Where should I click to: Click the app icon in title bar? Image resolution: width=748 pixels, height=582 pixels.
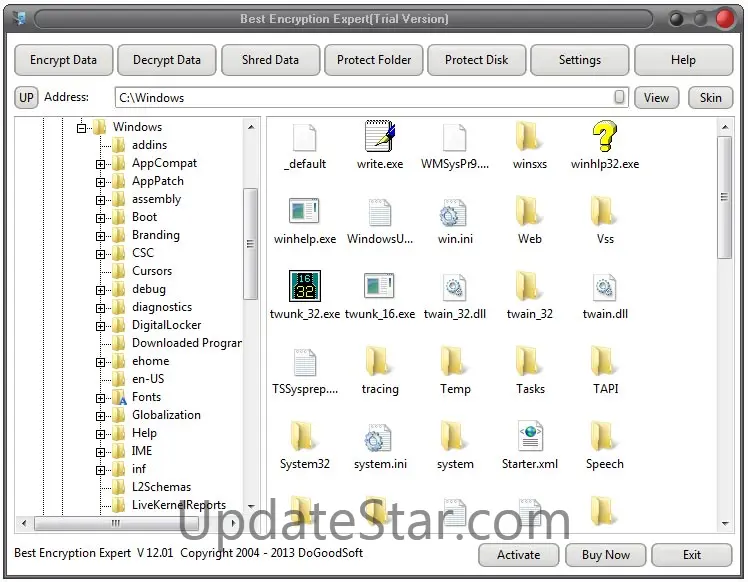pos(20,19)
